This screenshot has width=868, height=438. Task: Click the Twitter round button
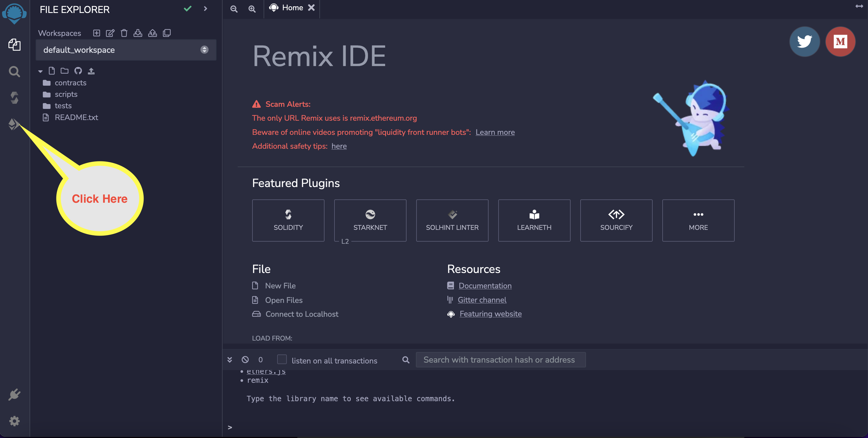pyautogui.click(x=804, y=41)
